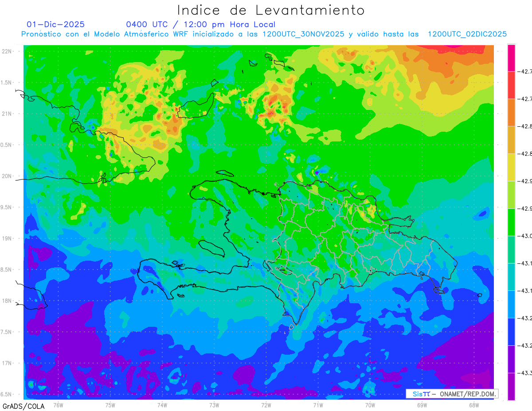Screen dimensions: 532x411
Task: Click the '75W' longitude label
Action: tap(110, 405)
